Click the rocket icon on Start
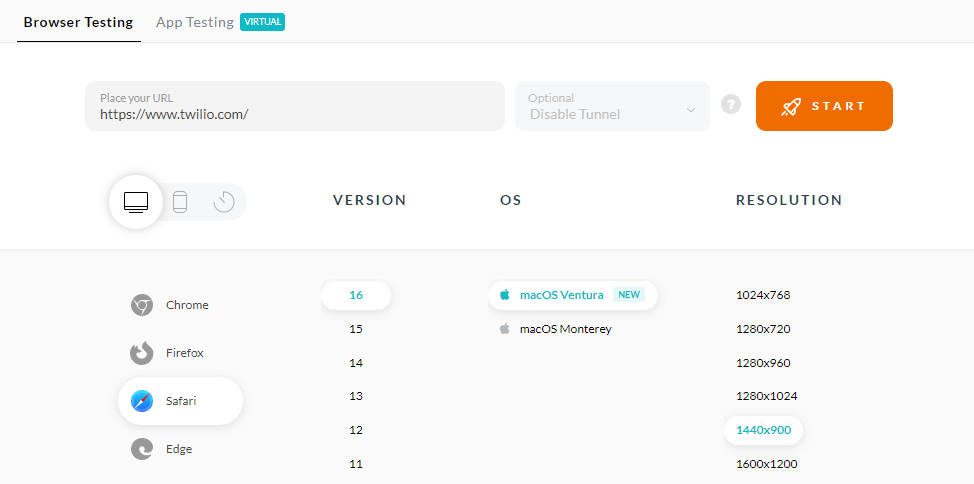 point(791,106)
